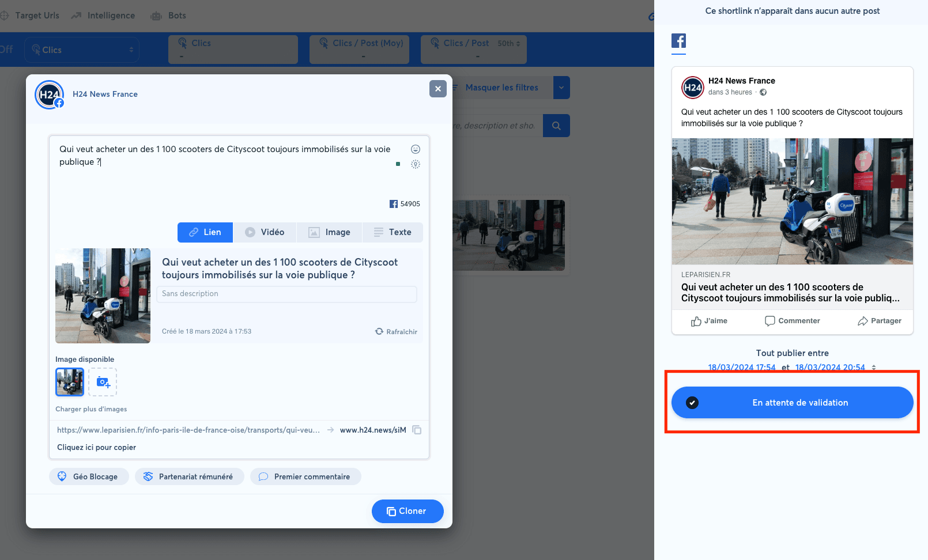Toggle the Partenariat rémunéré option
The width and height of the screenshot is (928, 560).
point(190,476)
